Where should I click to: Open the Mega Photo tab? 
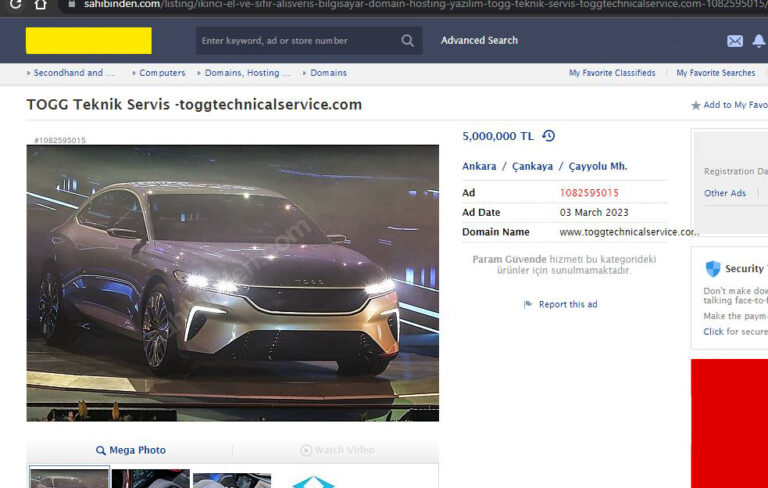131,451
